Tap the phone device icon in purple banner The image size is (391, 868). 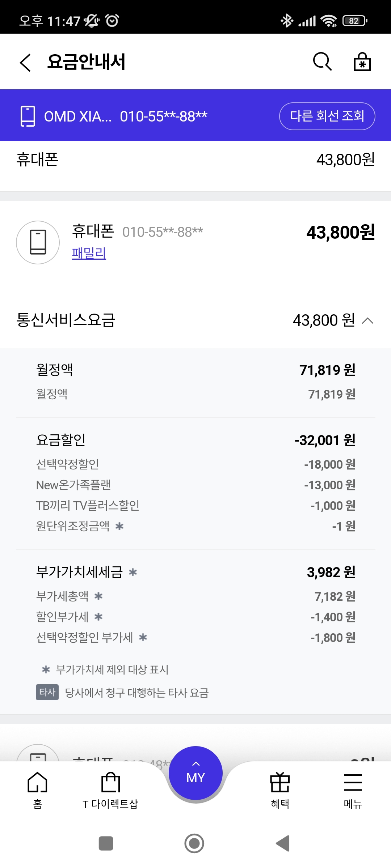tap(28, 116)
